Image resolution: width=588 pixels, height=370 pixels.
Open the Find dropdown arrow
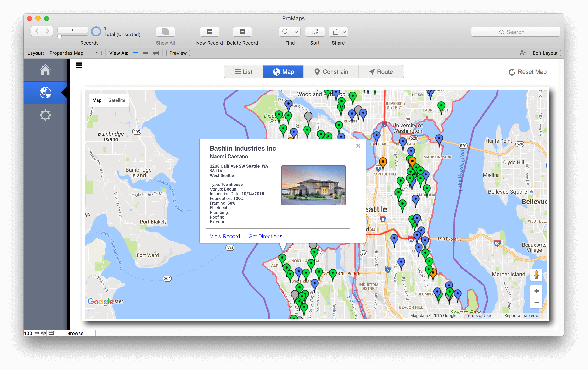[x=296, y=32]
